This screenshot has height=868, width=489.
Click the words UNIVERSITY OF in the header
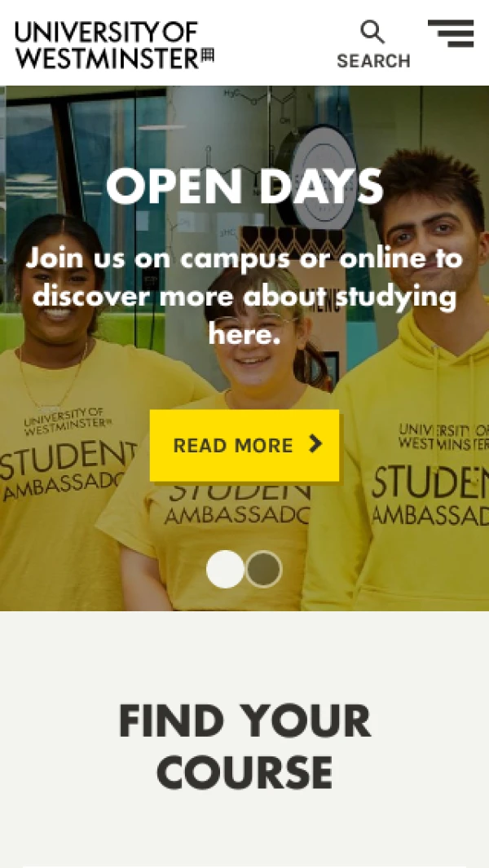pyautogui.click(x=106, y=32)
